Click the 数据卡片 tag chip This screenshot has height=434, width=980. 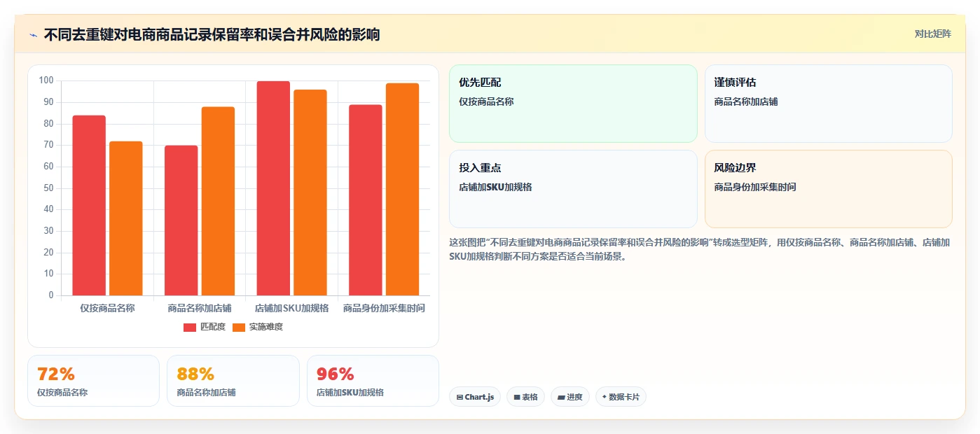[x=621, y=397]
